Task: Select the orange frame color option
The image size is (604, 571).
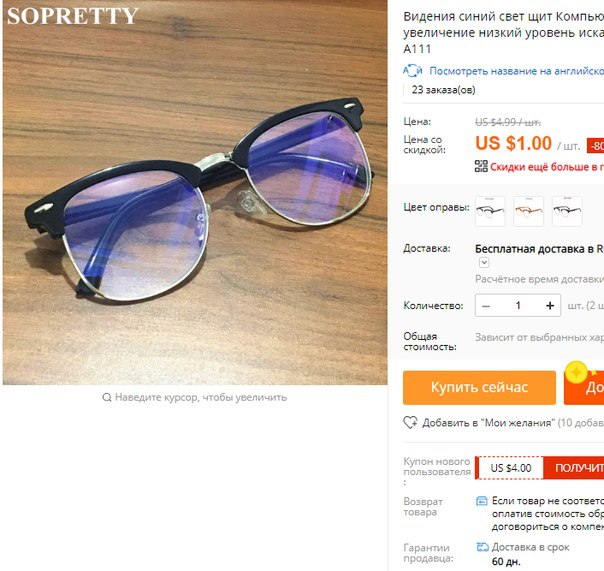Action: coord(528,211)
